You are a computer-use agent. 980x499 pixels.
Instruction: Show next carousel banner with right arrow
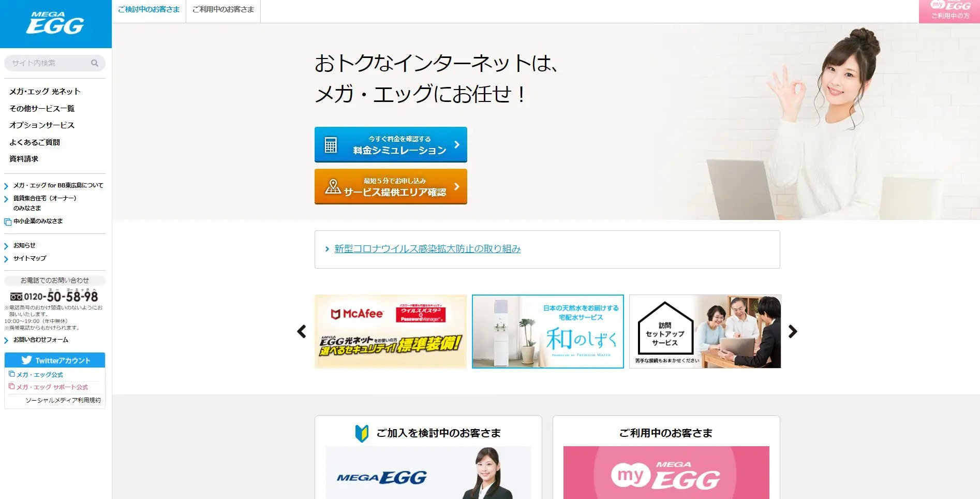(x=792, y=331)
